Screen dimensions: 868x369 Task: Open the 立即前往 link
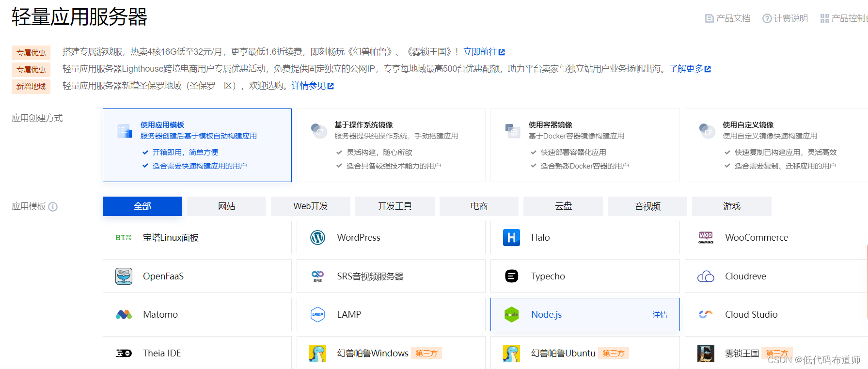(480, 52)
